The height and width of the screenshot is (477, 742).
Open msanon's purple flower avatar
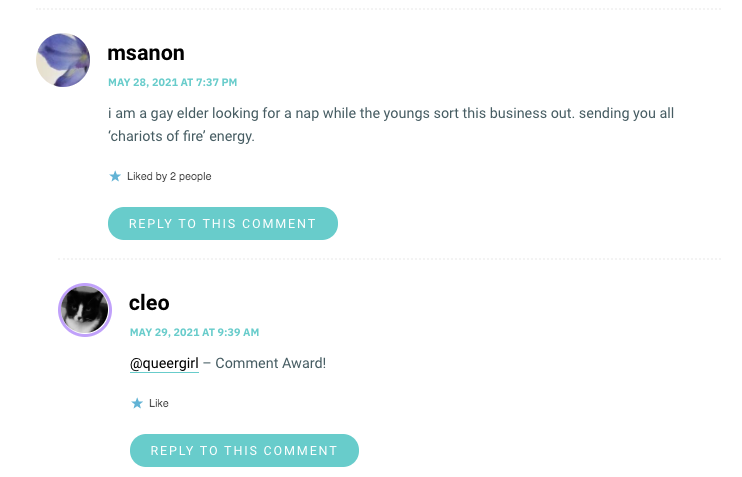pos(63,60)
